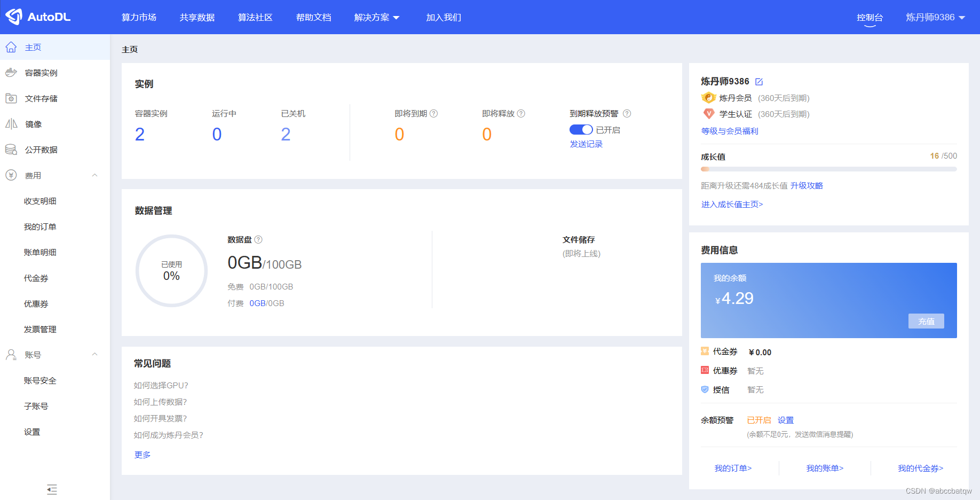Viewport: 980px width, 500px height.
Task: Select the 费用 sidebar icon
Action: click(11, 175)
